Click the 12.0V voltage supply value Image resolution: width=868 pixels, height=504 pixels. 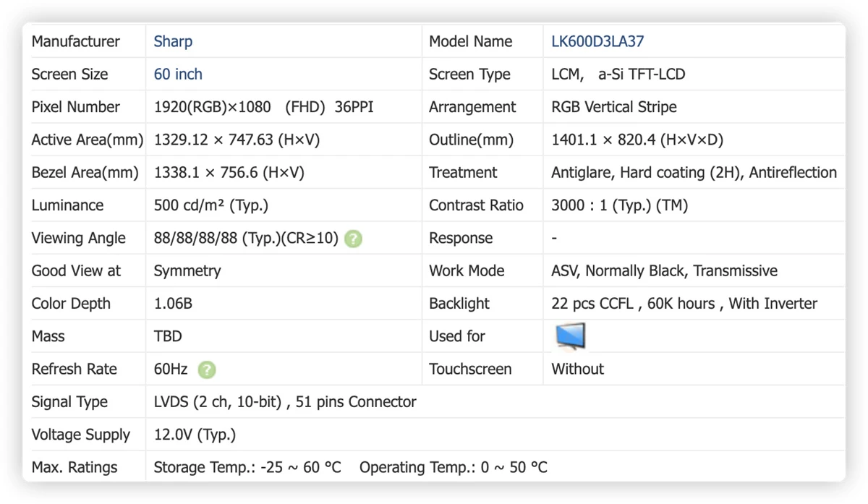pos(195,435)
